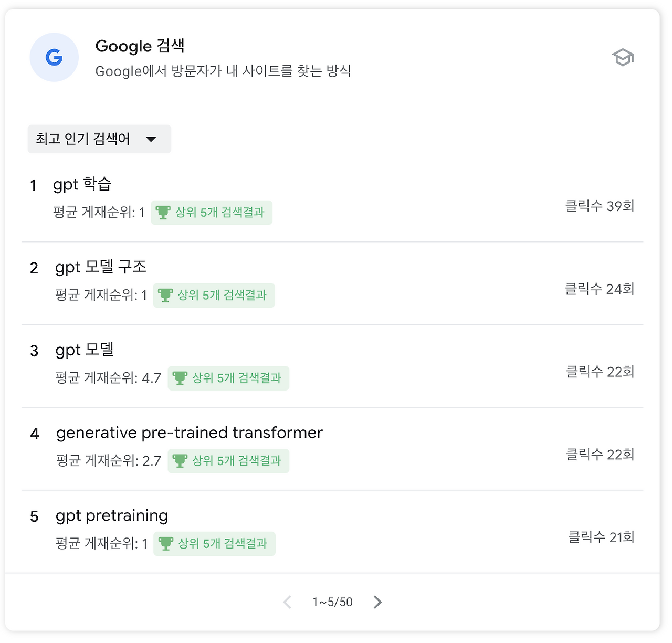Click trophy icon beside gpt 학습
Screen dimensions: 672x643
point(163,213)
